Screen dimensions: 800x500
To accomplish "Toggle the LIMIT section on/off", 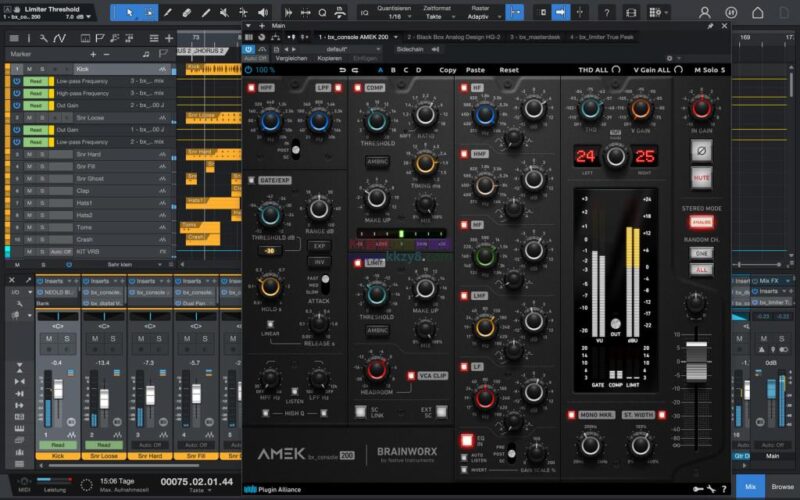I will click(x=358, y=263).
